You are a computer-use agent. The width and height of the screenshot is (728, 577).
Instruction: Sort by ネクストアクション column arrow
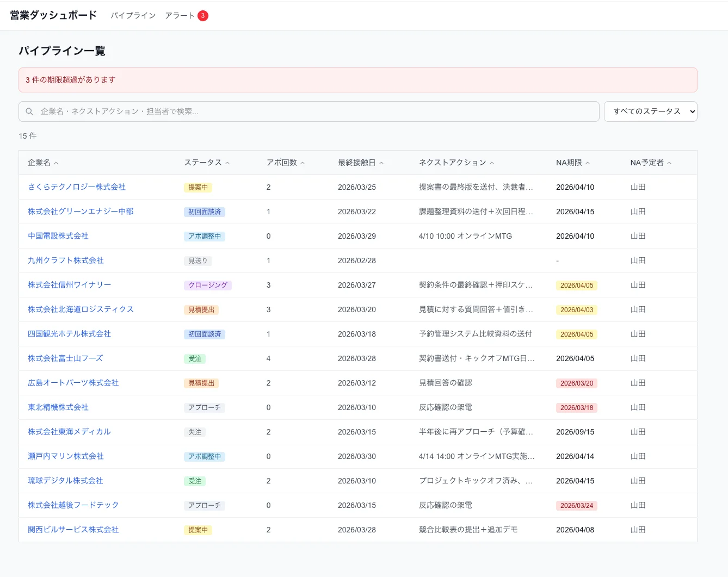(492, 163)
